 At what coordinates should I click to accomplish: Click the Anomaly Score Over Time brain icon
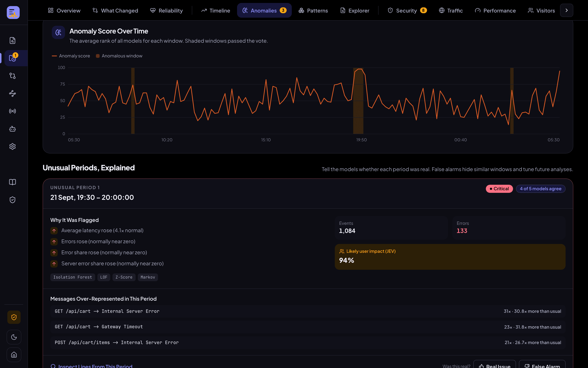tap(58, 32)
